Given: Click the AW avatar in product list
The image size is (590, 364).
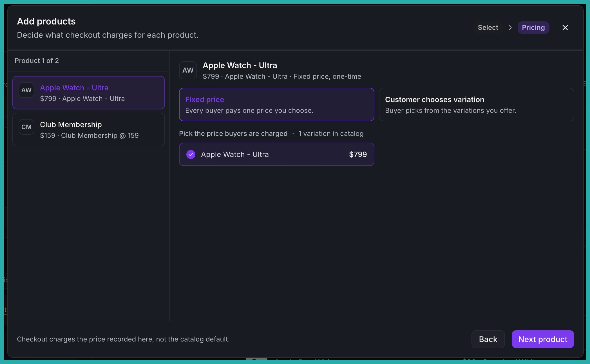Looking at the screenshot, I should tap(26, 90).
